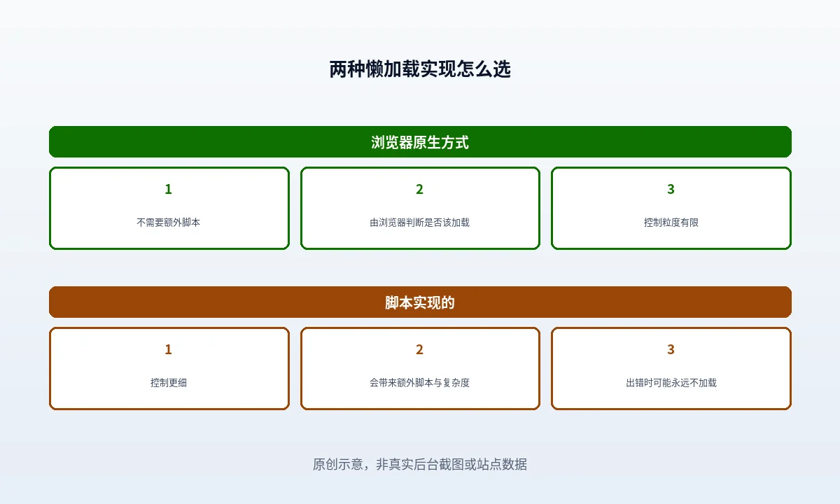This screenshot has height=504, width=840.
Task: Click the footer note 原创示意，非真实后台截图或站点数据
Action: tap(420, 464)
